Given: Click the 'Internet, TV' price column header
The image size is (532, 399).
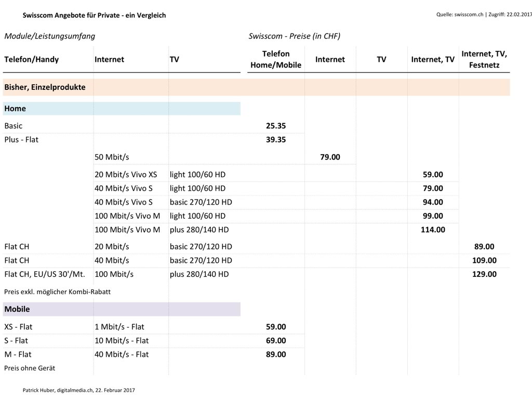Looking at the screenshot, I should tap(433, 59).
